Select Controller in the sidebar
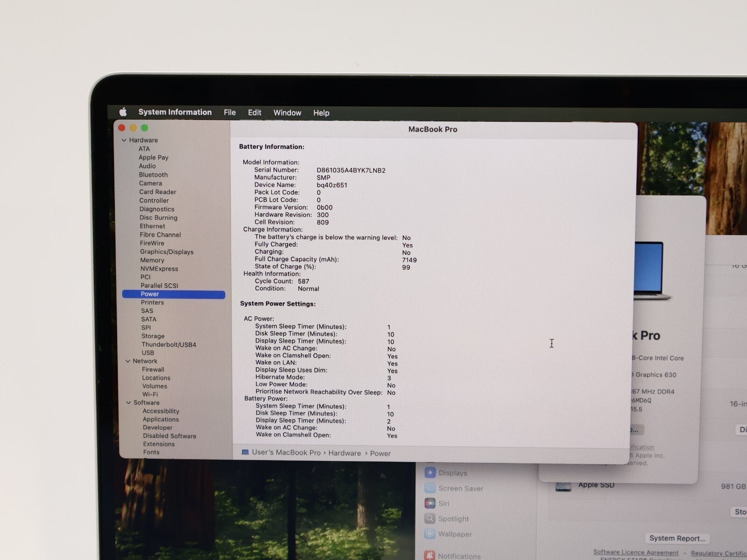 154,201
